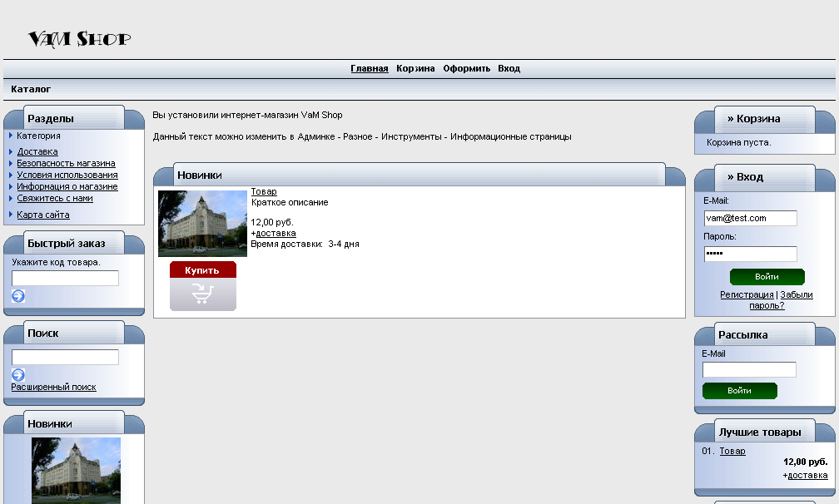Click the Регистрация link

coord(747,294)
